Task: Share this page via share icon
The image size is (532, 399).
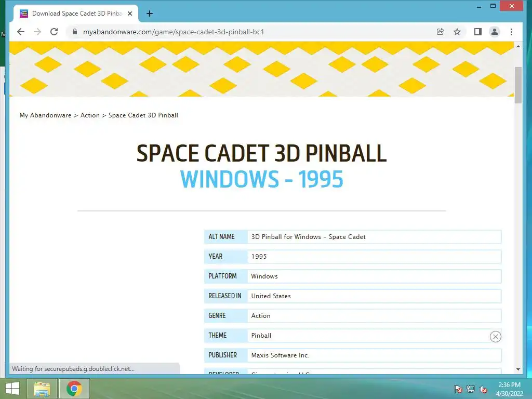Action: coord(441,32)
